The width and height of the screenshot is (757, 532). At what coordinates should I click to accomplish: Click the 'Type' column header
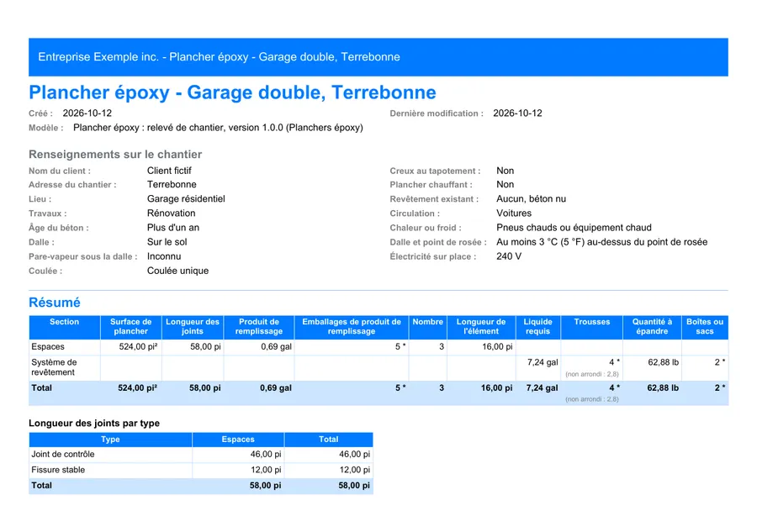(110, 440)
